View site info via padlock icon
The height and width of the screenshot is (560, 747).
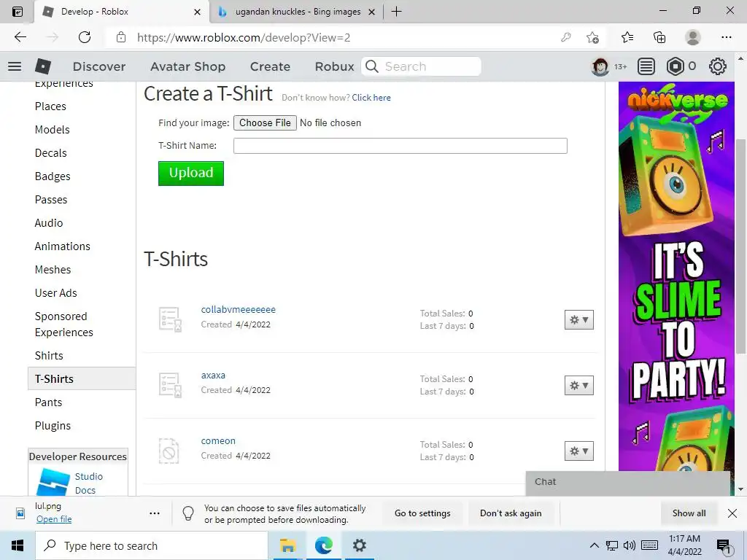click(x=121, y=37)
